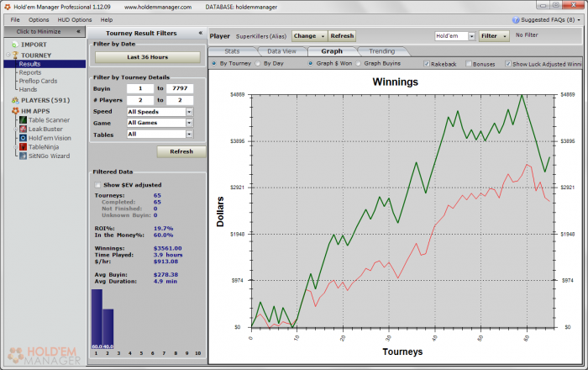The height and width of the screenshot is (370, 588).
Task: Open the Help menu
Action: pyautogui.click(x=107, y=20)
